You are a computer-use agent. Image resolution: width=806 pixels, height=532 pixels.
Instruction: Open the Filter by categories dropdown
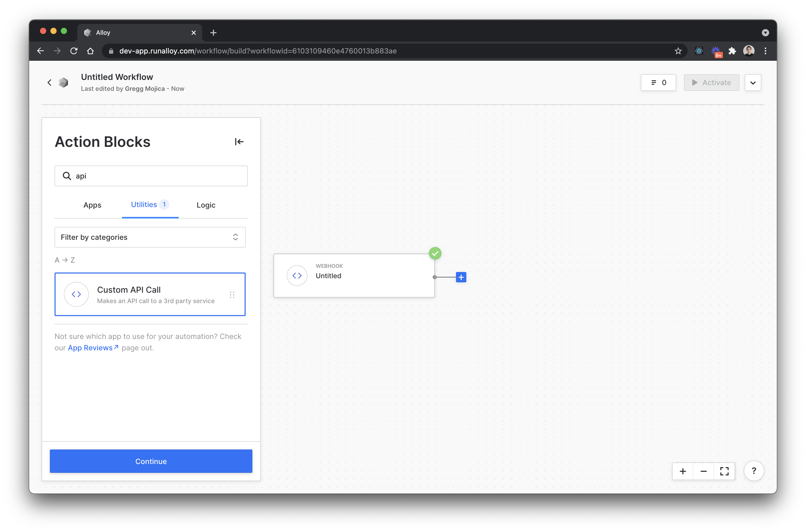150,237
